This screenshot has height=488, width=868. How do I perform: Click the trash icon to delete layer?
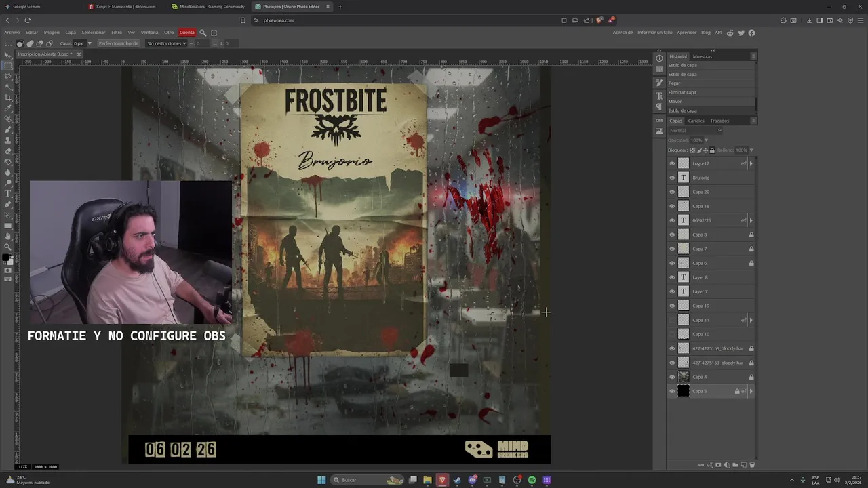click(x=752, y=465)
